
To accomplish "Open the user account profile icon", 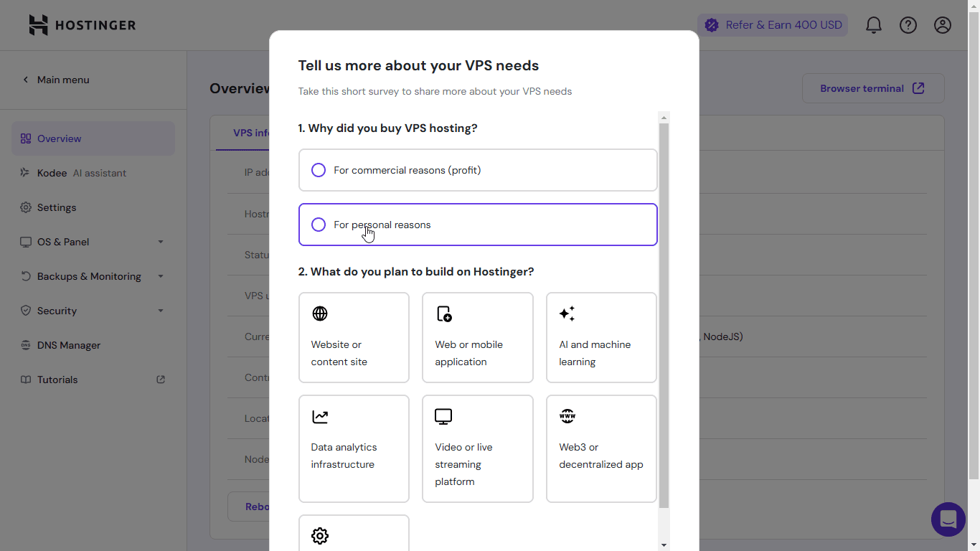I will click(942, 25).
